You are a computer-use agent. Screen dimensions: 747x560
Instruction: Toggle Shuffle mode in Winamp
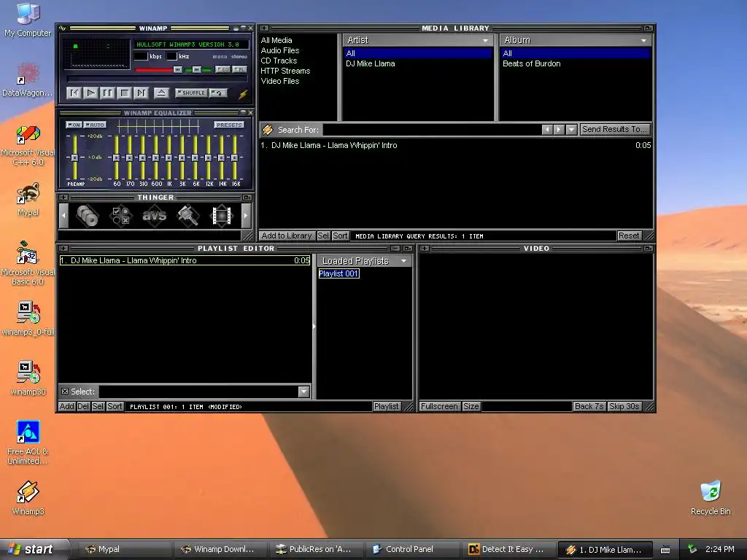pos(191,93)
